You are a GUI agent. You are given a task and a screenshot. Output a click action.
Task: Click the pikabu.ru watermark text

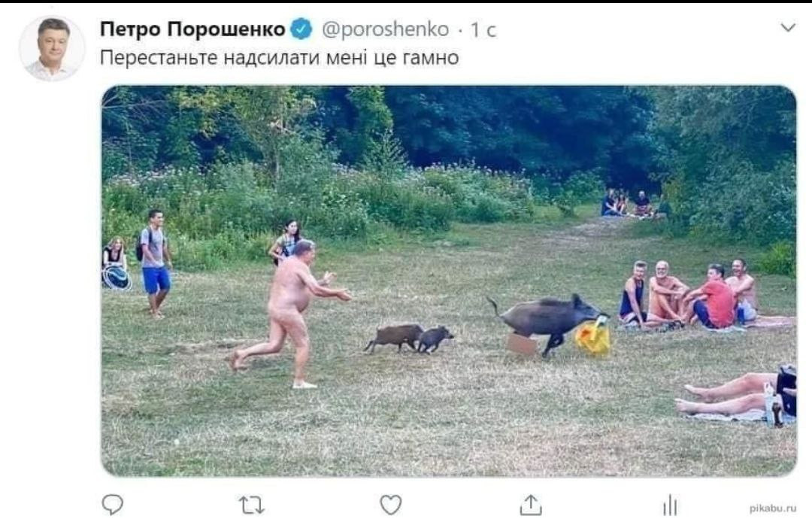[773, 508]
